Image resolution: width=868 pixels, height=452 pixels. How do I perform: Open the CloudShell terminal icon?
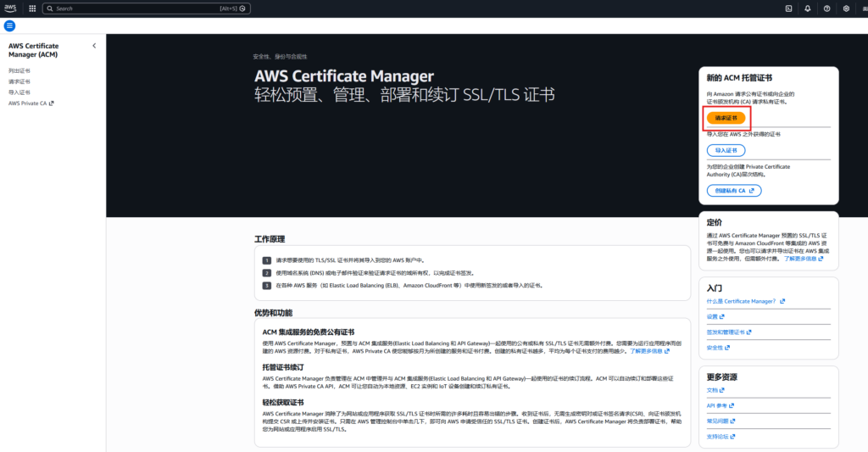(x=788, y=8)
